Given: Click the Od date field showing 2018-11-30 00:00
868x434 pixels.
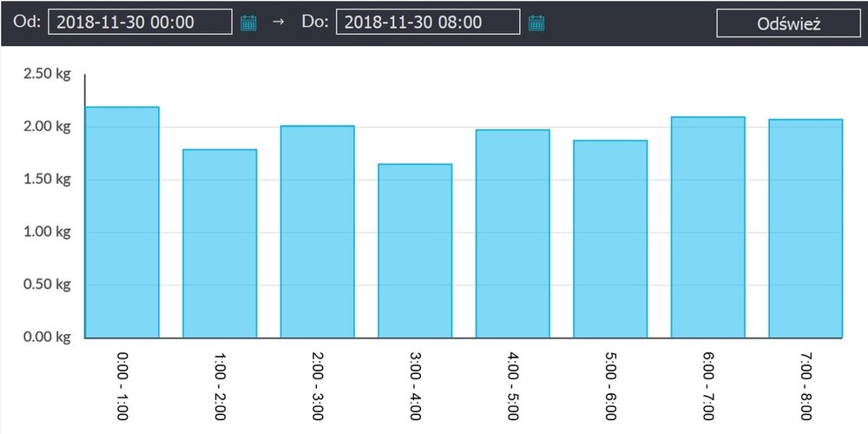Looking at the screenshot, I should (140, 23).
